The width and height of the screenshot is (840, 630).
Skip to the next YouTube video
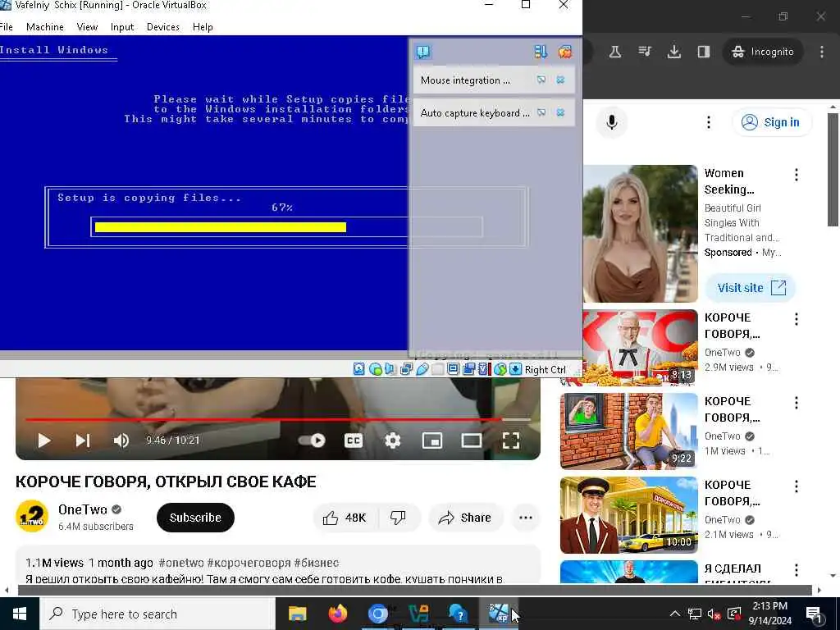83,441
